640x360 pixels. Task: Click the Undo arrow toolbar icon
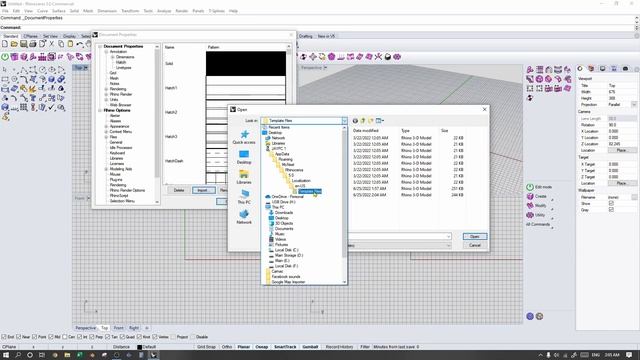[x=80, y=44]
